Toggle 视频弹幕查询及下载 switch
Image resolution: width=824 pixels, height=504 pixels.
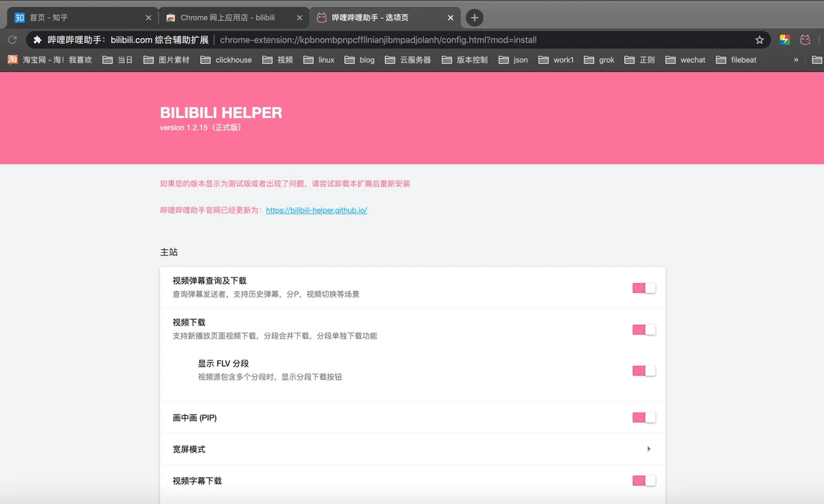(644, 288)
